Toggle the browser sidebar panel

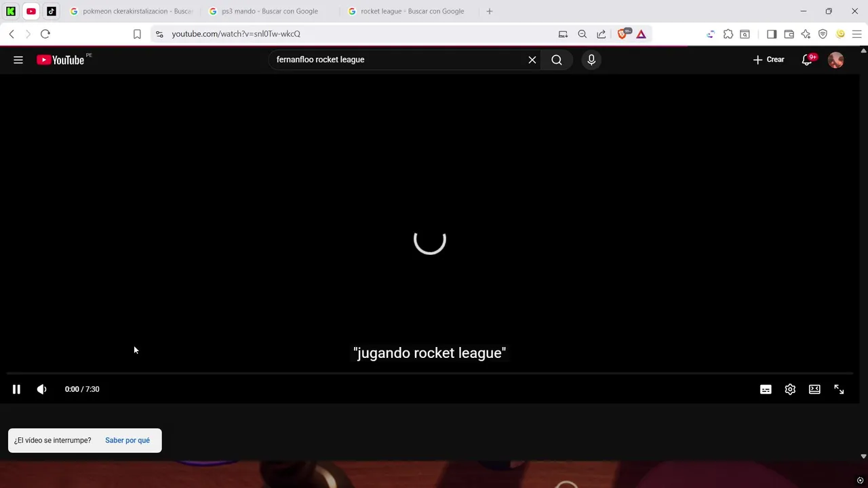(x=772, y=34)
